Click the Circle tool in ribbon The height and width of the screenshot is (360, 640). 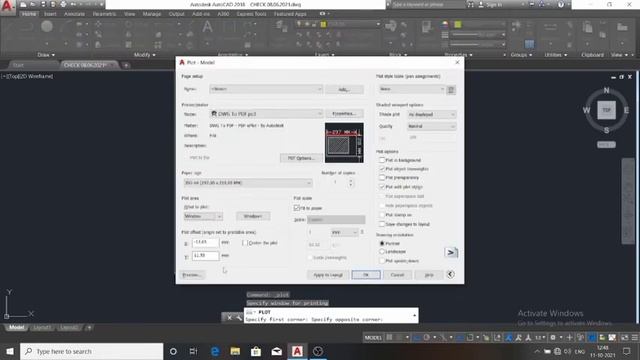(x=47, y=27)
